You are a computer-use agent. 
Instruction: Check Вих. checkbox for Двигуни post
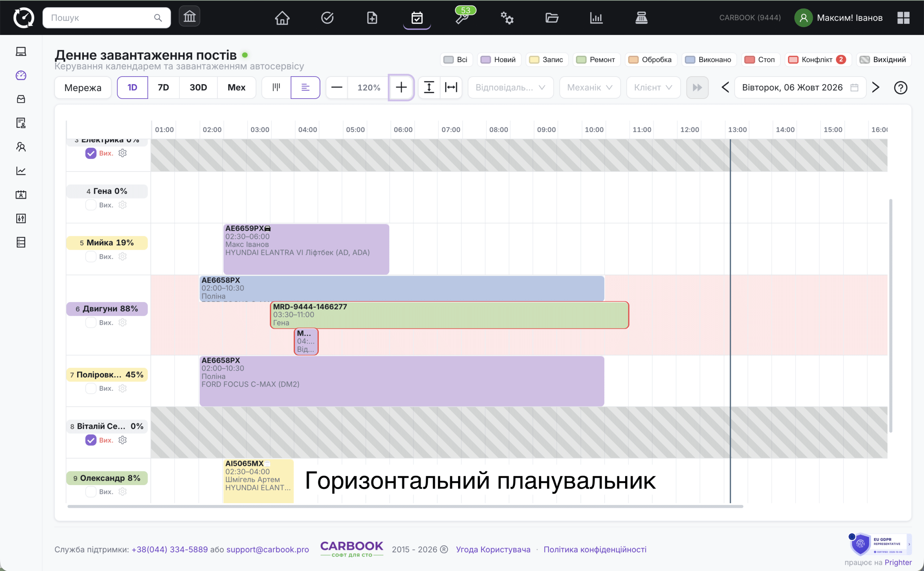coord(91,323)
